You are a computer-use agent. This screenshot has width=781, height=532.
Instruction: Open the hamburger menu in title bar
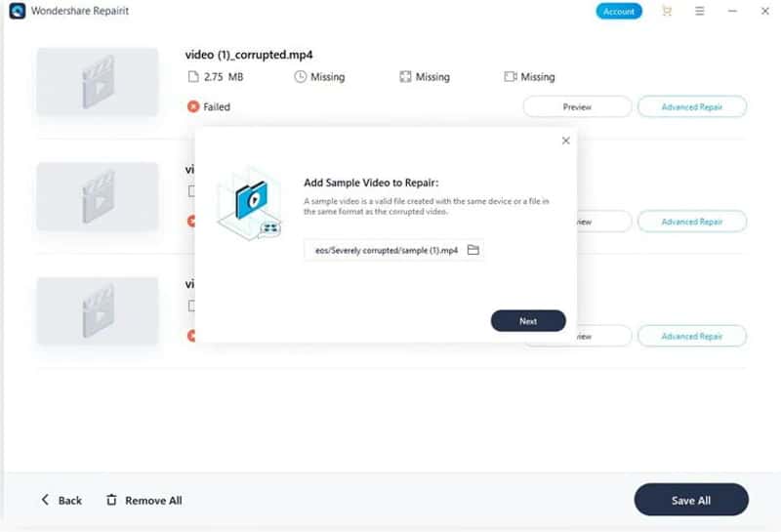pyautogui.click(x=699, y=11)
